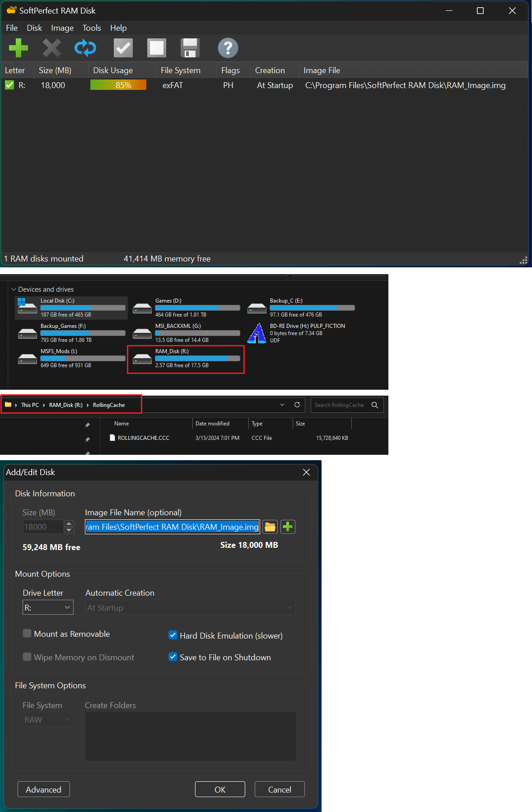532x812 pixels.
Task: Select the MSI_BACKXML (G:) drive icon
Action: coord(142,334)
